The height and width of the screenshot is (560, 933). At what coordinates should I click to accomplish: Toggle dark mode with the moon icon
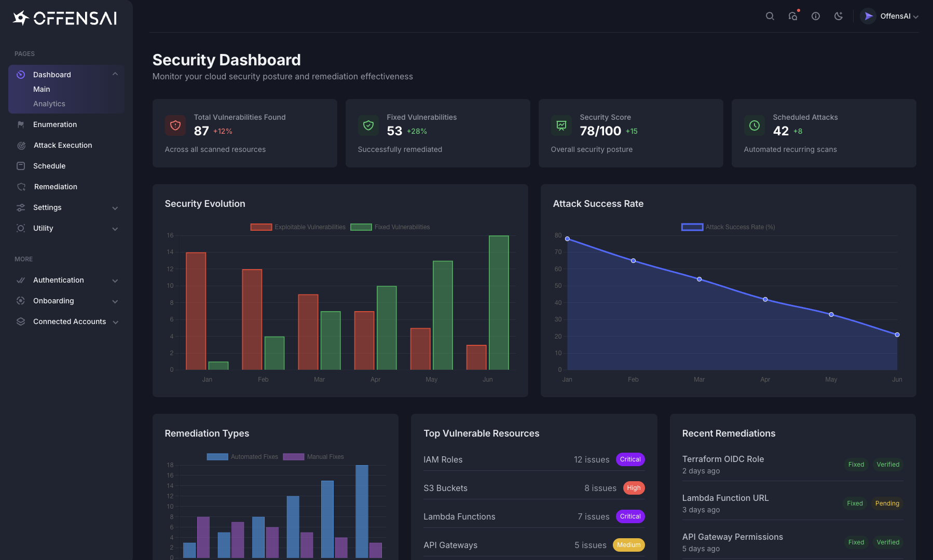(x=839, y=16)
